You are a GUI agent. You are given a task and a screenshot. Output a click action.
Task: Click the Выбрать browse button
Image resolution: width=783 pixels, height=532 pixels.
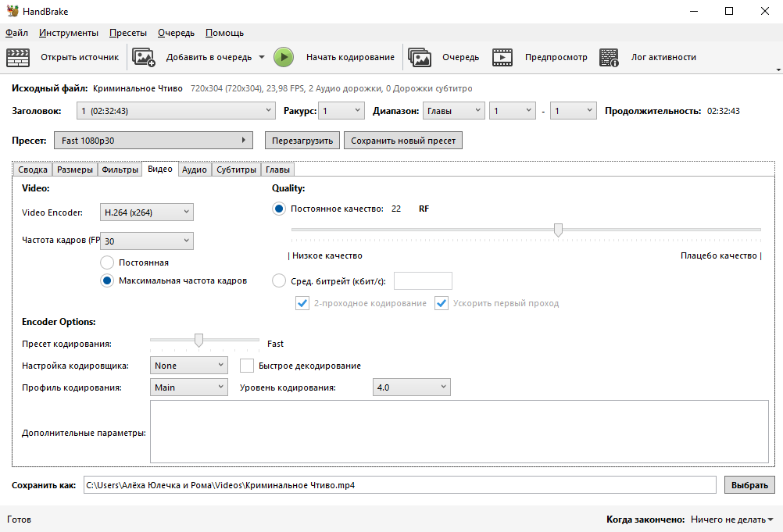pos(749,485)
